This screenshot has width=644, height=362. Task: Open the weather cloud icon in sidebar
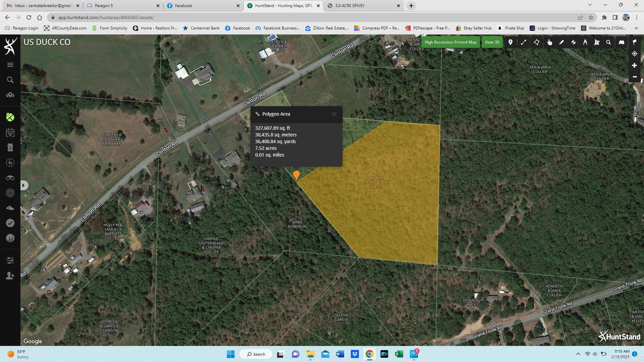[x=10, y=208]
